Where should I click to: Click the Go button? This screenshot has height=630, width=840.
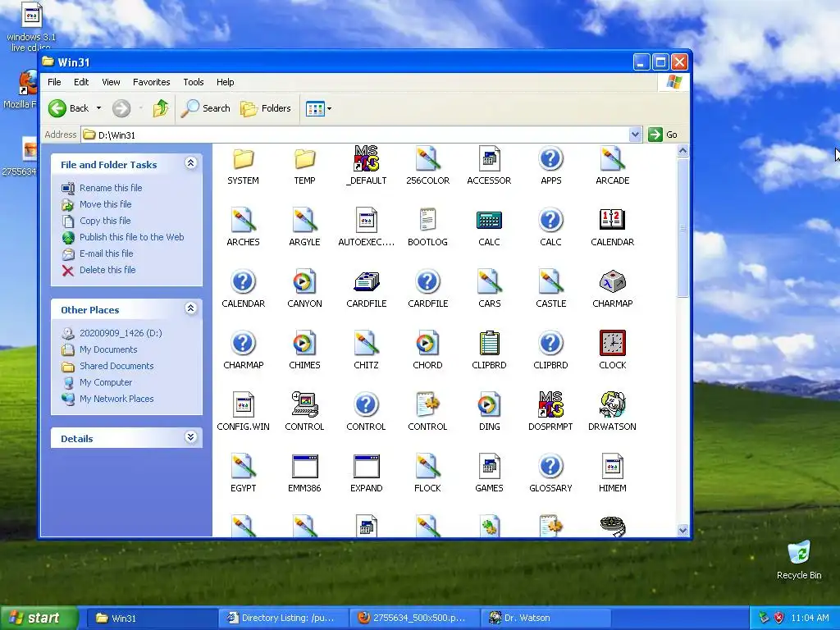tap(663, 135)
